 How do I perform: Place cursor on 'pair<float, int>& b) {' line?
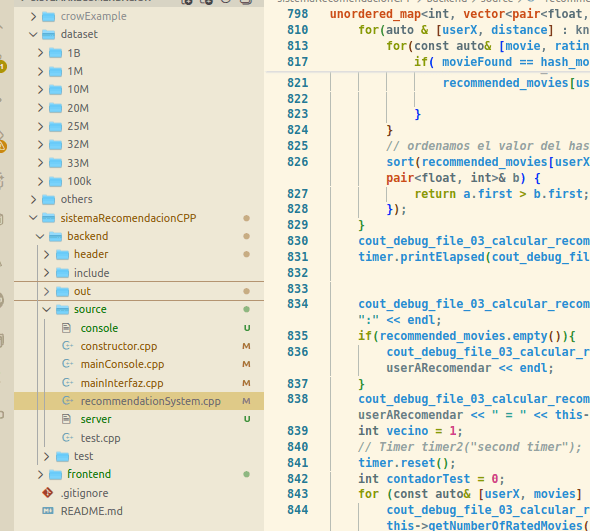(x=464, y=178)
